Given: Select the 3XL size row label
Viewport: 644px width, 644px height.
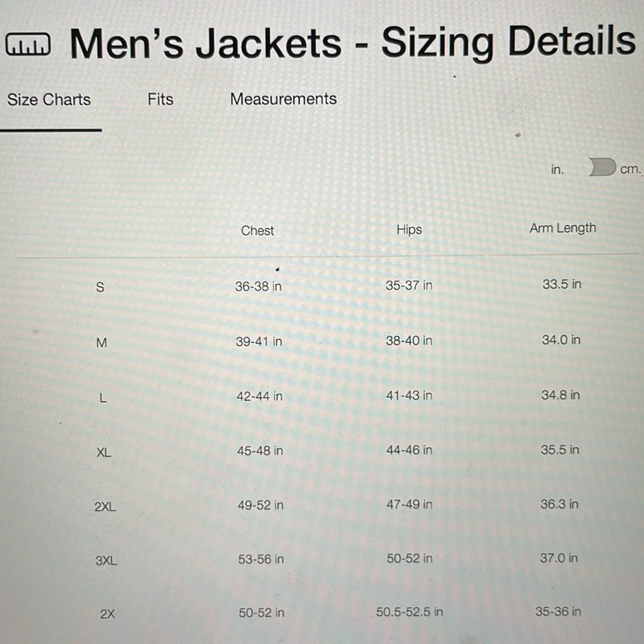Looking at the screenshot, I should coord(106,561).
